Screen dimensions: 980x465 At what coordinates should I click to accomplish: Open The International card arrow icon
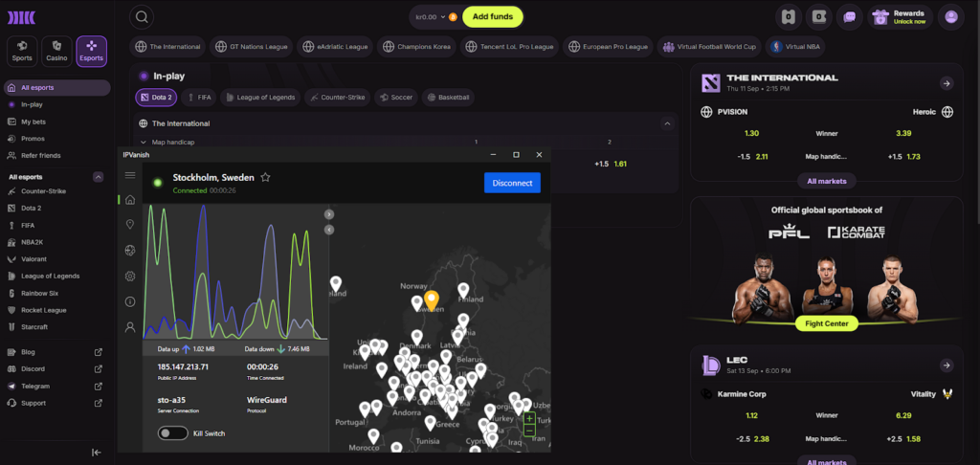tap(947, 84)
